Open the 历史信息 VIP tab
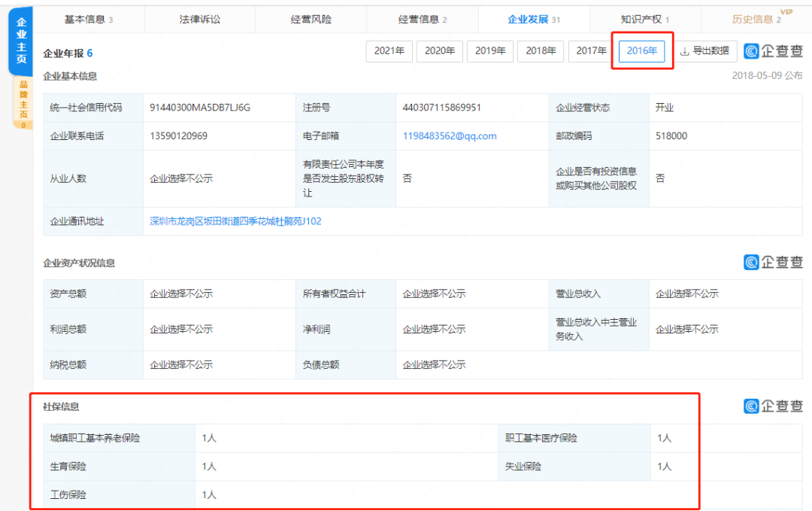812x511 pixels. [x=756, y=19]
